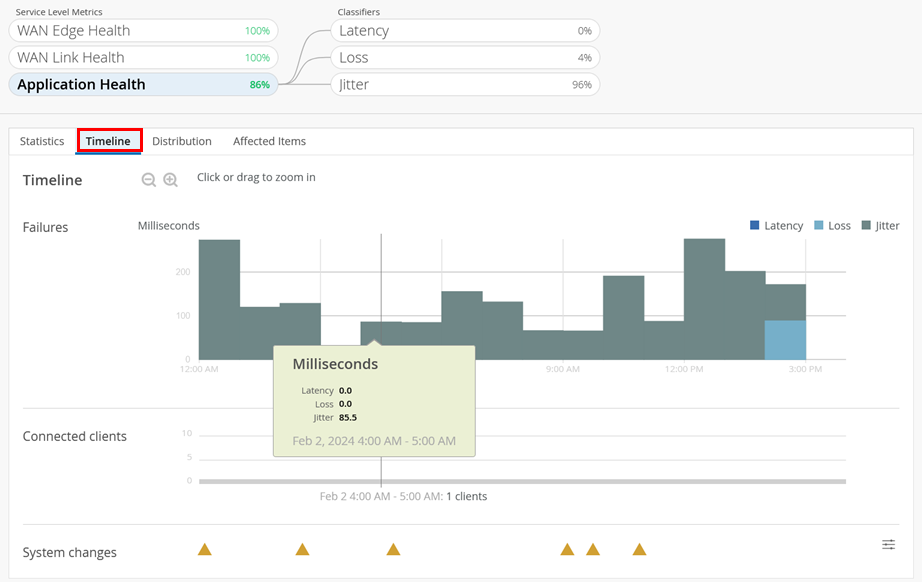The width and height of the screenshot is (922, 582).
Task: Open the Latency classifier
Action: coord(465,31)
